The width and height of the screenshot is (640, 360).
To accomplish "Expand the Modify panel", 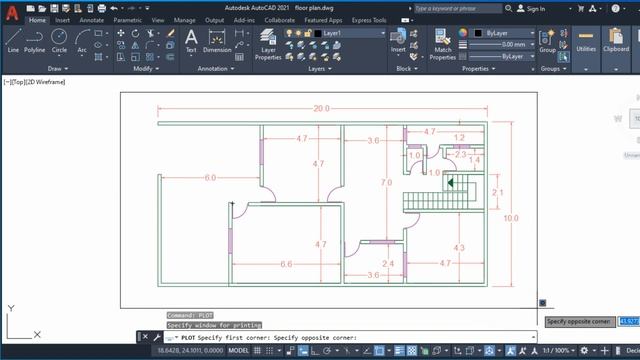I will pyautogui.click(x=146, y=69).
